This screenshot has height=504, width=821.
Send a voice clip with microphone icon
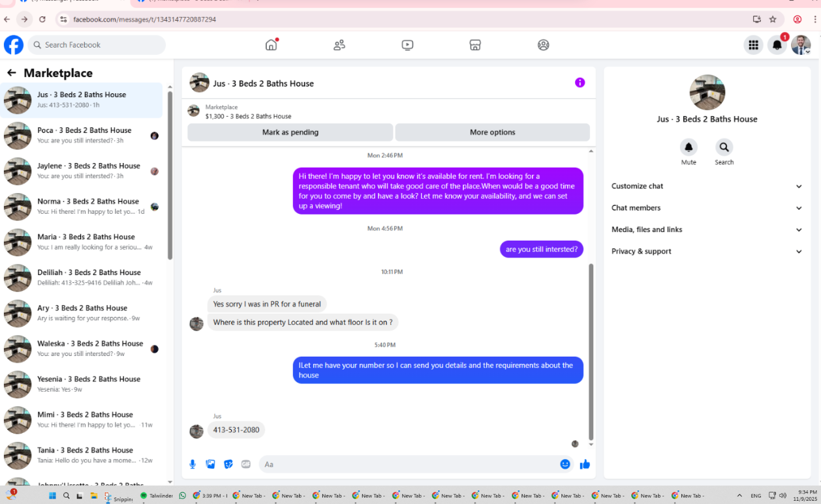[x=193, y=464]
